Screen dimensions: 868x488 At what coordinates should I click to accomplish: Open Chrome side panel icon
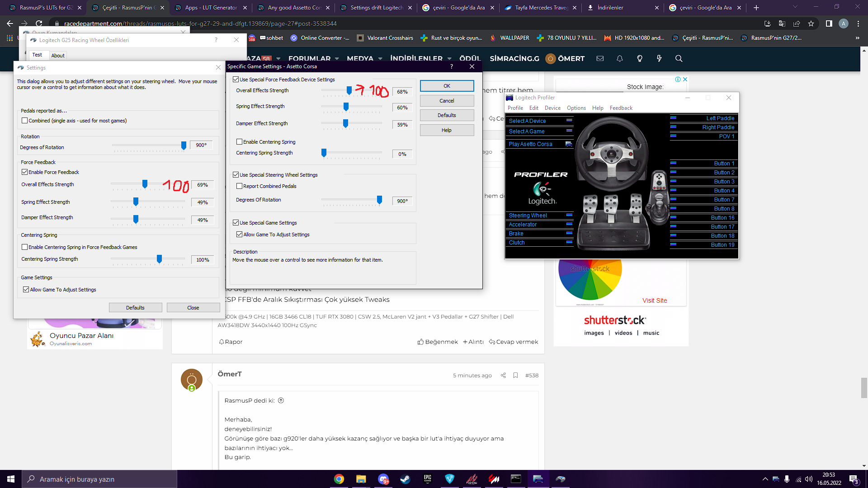(829, 23)
